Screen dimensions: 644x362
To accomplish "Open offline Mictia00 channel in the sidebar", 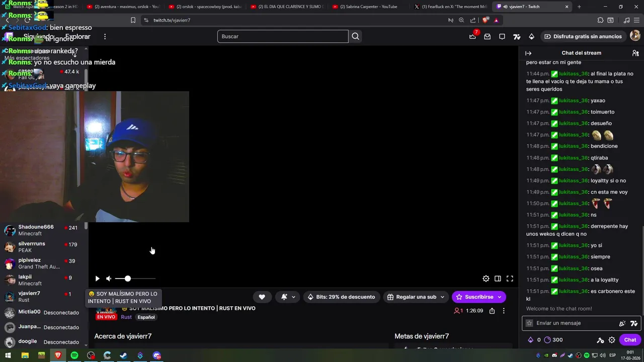I will point(44,312).
